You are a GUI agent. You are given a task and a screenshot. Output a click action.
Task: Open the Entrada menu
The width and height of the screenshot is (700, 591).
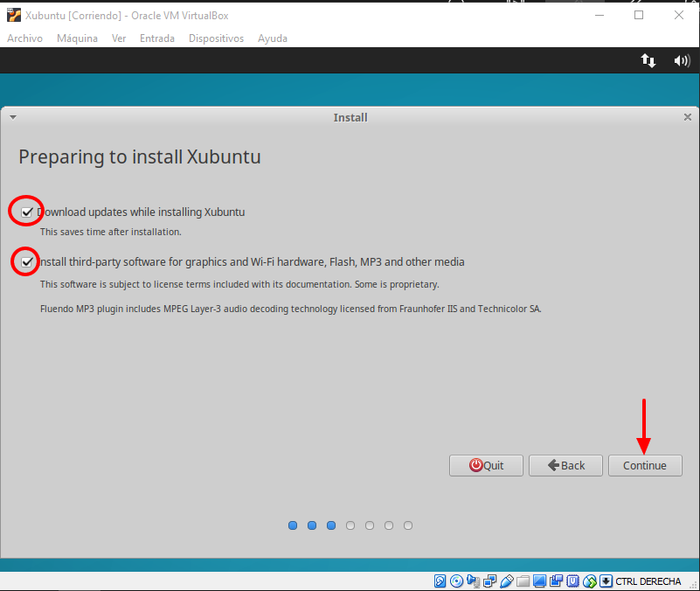(157, 38)
